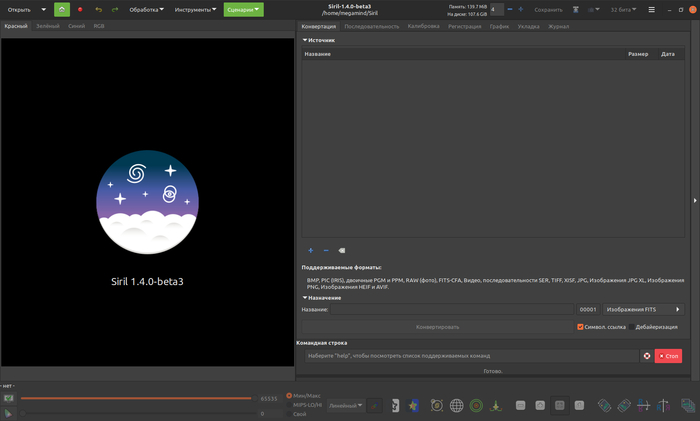
Task: Select the Мин/Макс radio button
Action: pyautogui.click(x=290, y=395)
